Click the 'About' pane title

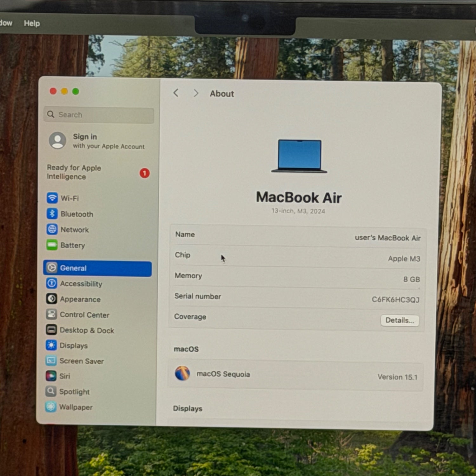coord(222,94)
